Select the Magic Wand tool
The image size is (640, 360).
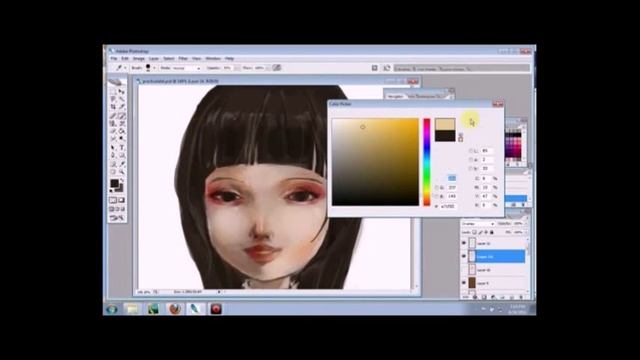(x=121, y=100)
